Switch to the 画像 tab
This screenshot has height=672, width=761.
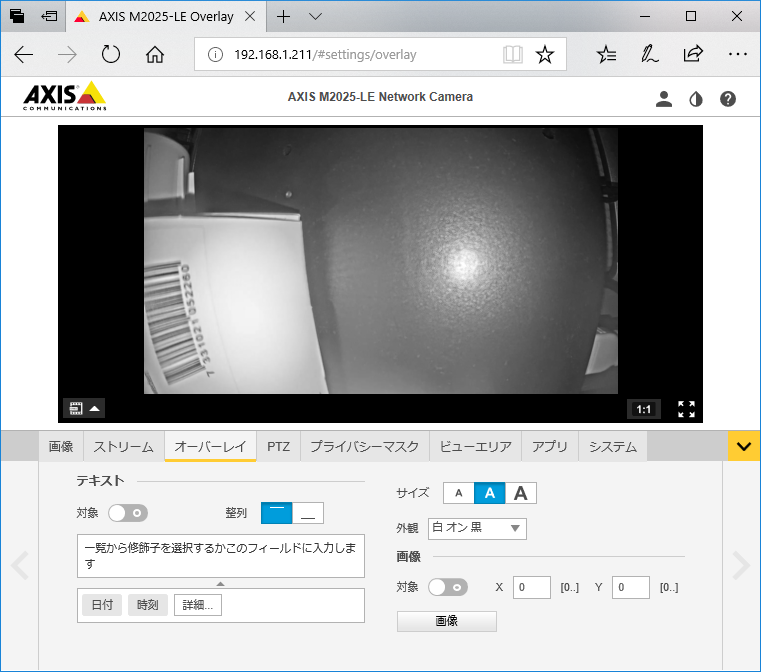pyautogui.click(x=61, y=446)
